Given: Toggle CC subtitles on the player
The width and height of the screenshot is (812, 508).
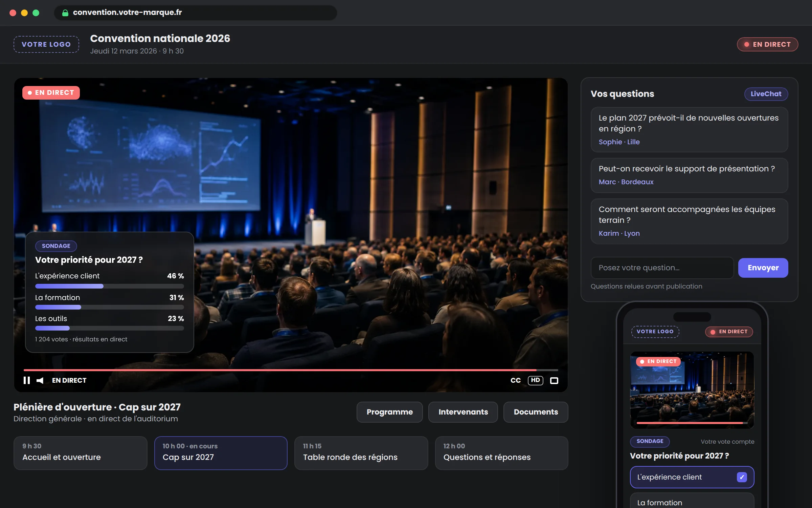Looking at the screenshot, I should (x=516, y=380).
